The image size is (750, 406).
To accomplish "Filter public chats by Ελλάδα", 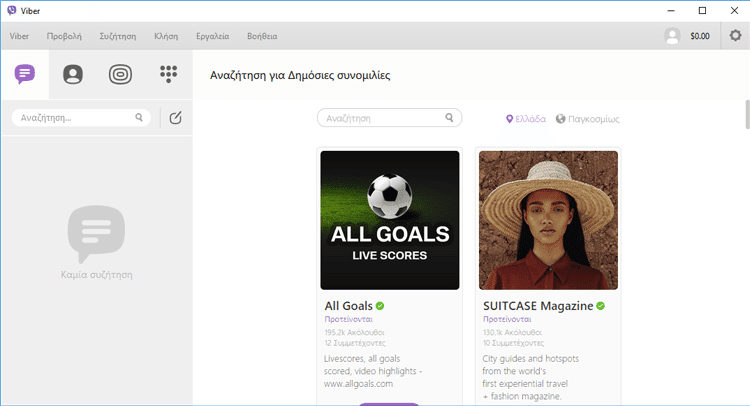I will 526,119.
